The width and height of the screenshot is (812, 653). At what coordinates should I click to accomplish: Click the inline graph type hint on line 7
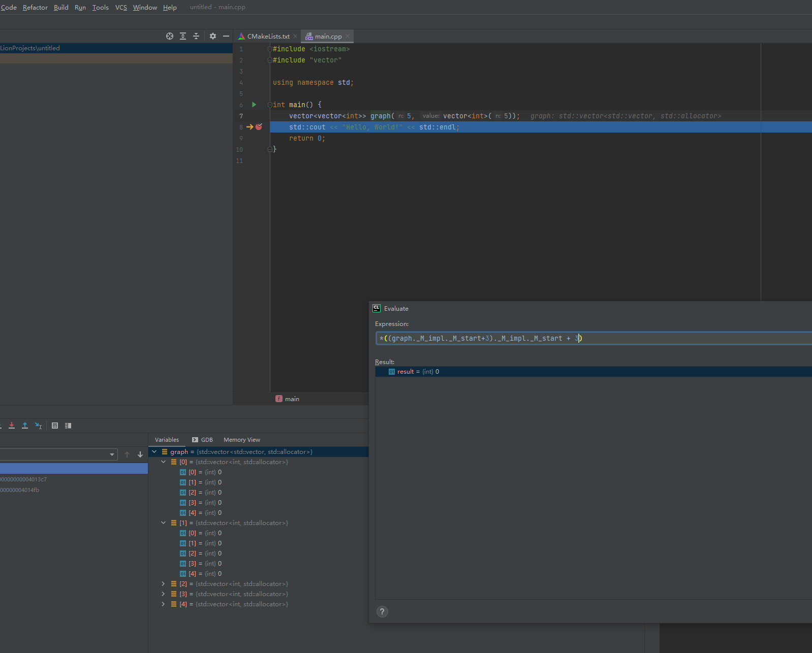(626, 116)
